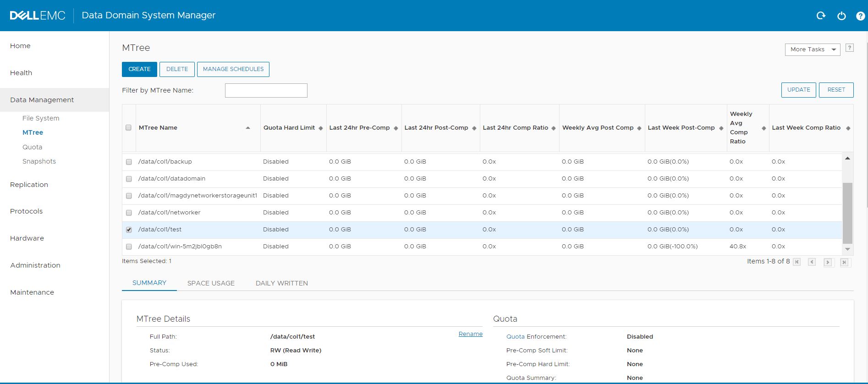Click in the Filter by MTree Name field
This screenshot has width=868, height=384.
(266, 90)
